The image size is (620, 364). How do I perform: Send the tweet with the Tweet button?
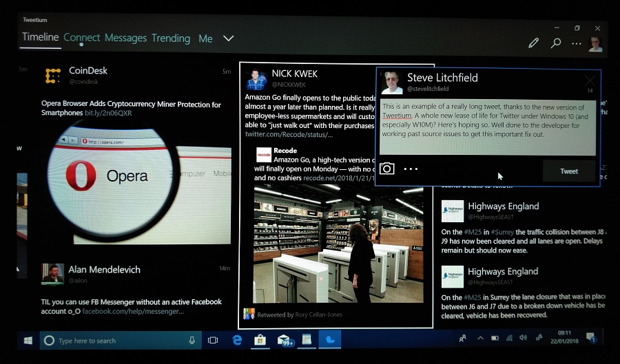(x=569, y=171)
